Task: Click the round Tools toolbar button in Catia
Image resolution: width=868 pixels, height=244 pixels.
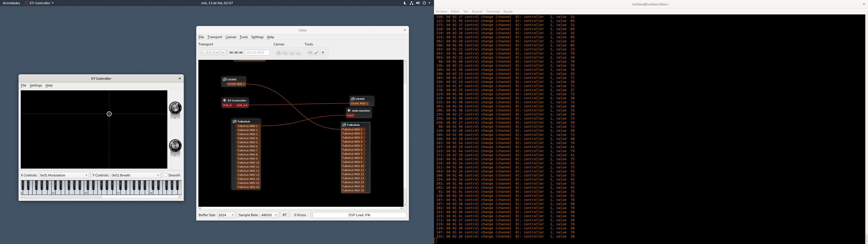Action: [x=323, y=53]
